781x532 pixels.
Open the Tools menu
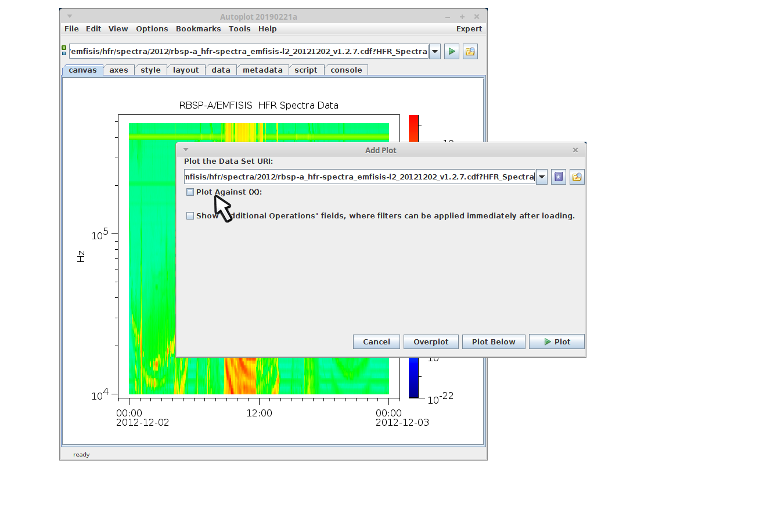tap(239, 29)
